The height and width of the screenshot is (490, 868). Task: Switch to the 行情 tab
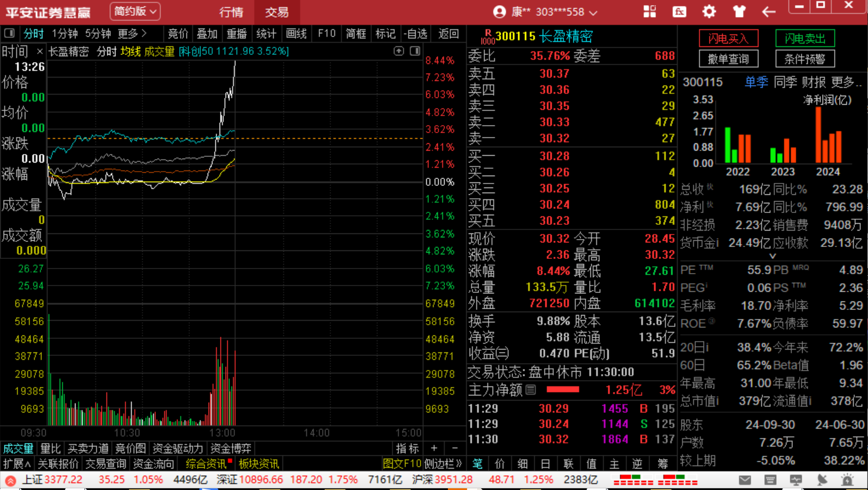click(x=231, y=12)
